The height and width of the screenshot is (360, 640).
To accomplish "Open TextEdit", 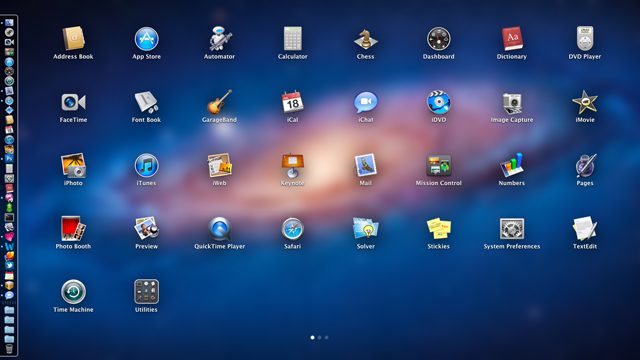I will (x=585, y=229).
